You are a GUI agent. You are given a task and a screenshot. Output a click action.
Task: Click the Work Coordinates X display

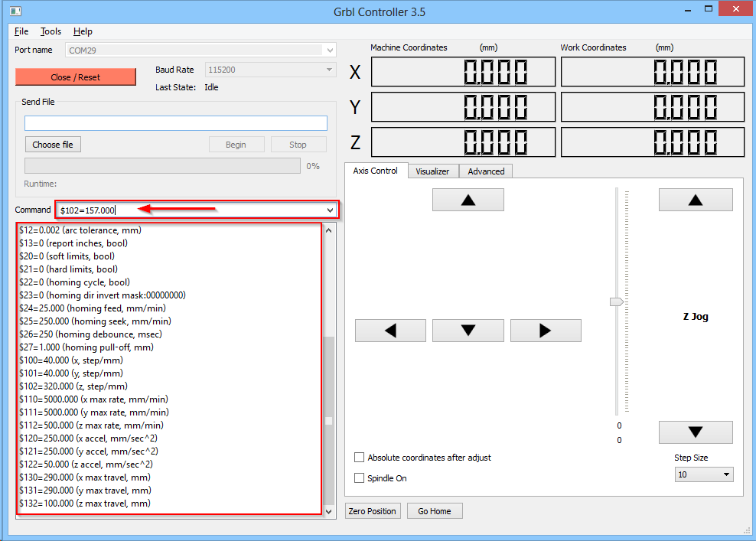(653, 72)
